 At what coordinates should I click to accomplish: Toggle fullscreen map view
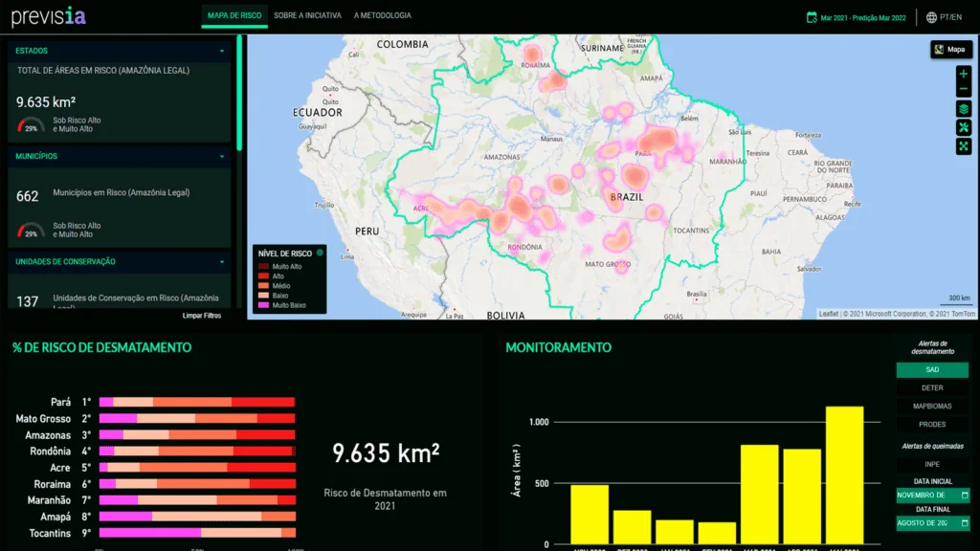[x=963, y=146]
